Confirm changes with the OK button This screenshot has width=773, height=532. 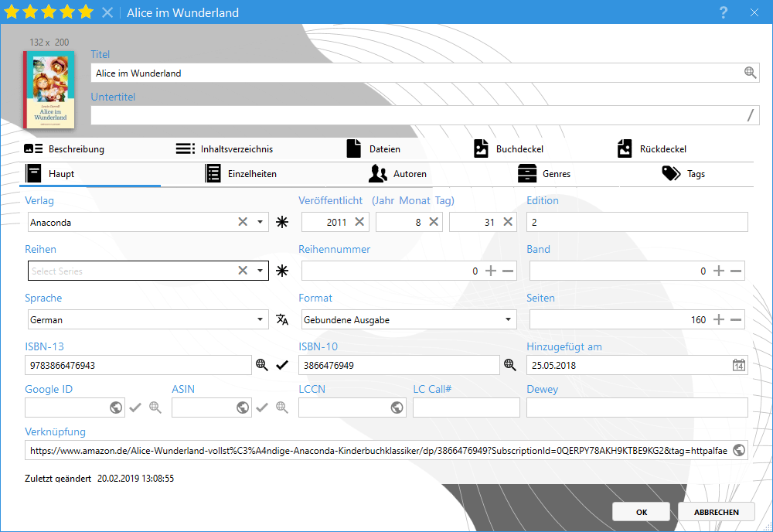[x=641, y=512]
